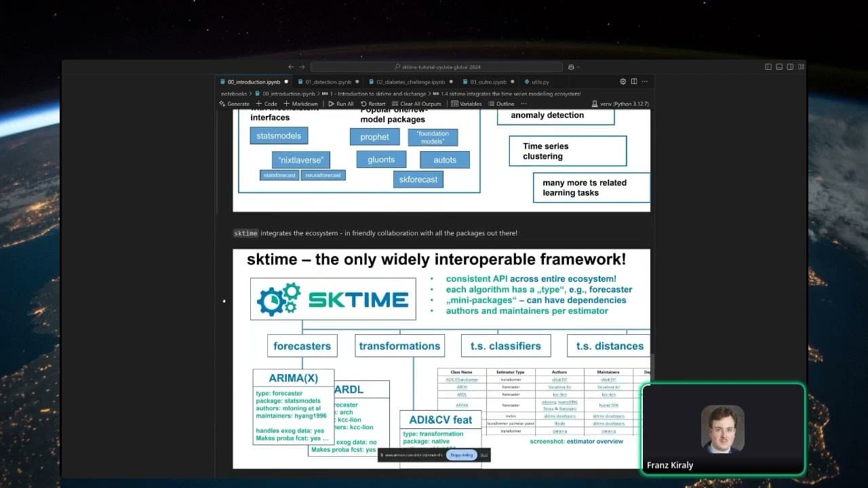Toggle the bottom panel layout icon
The width and height of the screenshot is (868, 488).
pyautogui.click(x=779, y=67)
